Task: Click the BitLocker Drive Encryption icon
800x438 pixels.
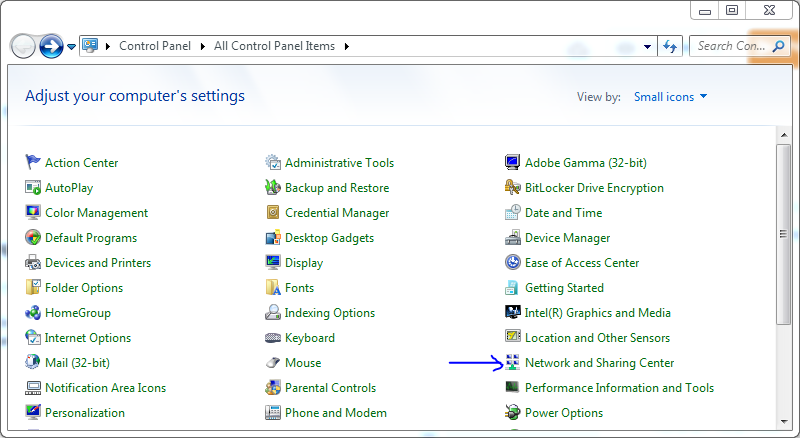Action: click(x=512, y=187)
